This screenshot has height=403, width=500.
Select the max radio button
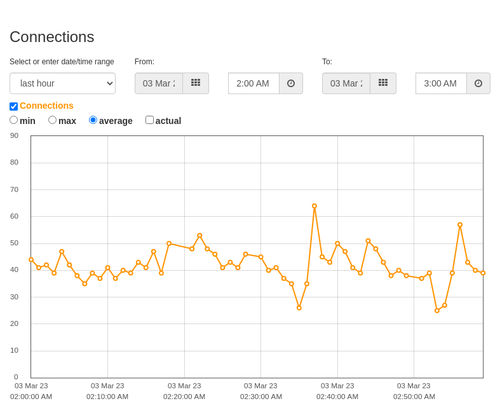click(x=52, y=120)
